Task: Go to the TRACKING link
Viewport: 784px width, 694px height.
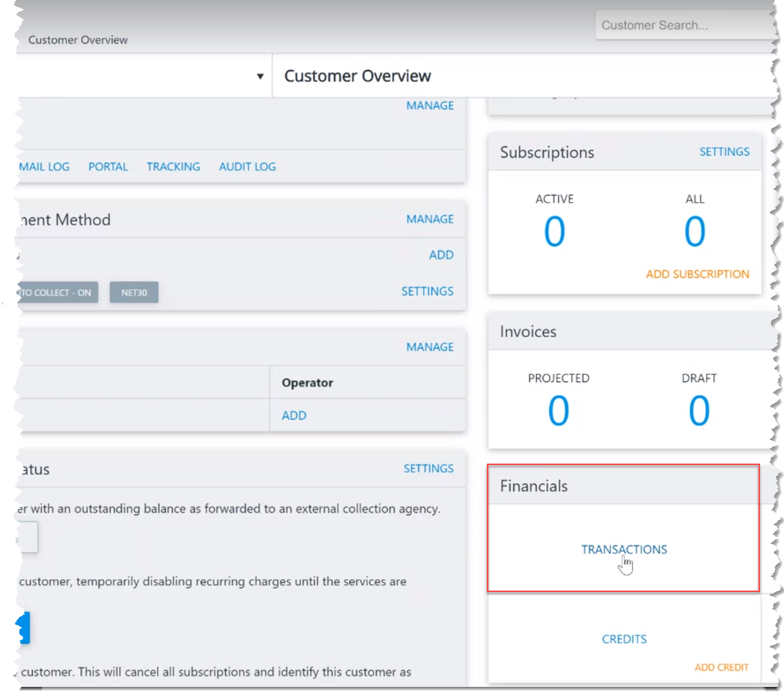Action: [x=173, y=167]
